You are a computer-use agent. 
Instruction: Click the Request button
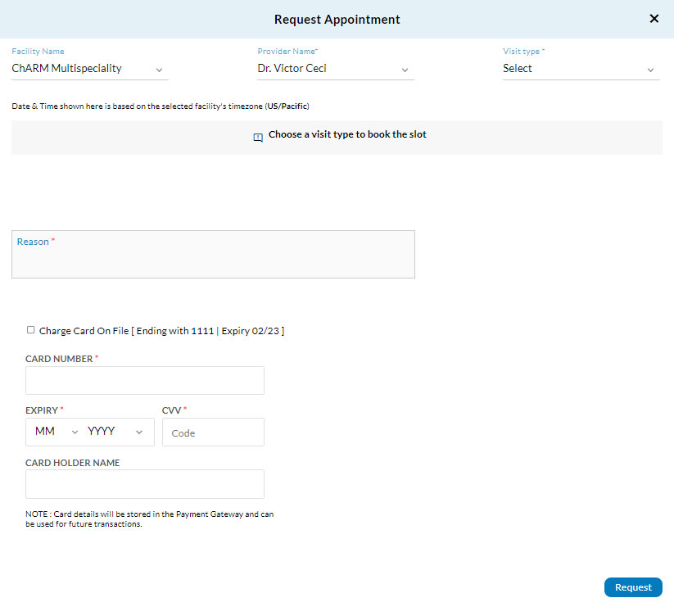point(632,587)
